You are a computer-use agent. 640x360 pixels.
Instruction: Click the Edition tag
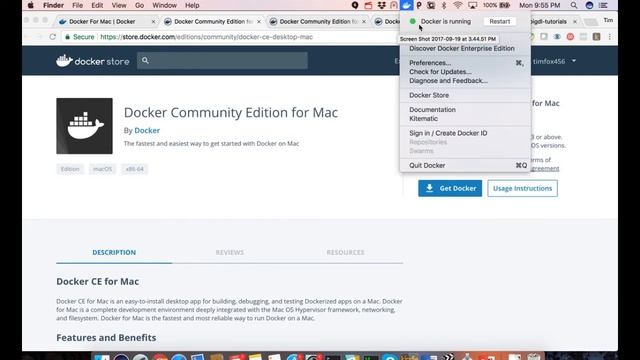point(70,169)
